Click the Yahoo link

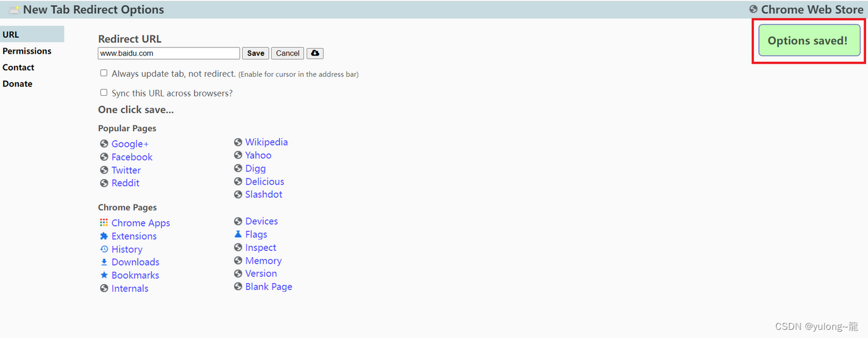[x=258, y=155]
